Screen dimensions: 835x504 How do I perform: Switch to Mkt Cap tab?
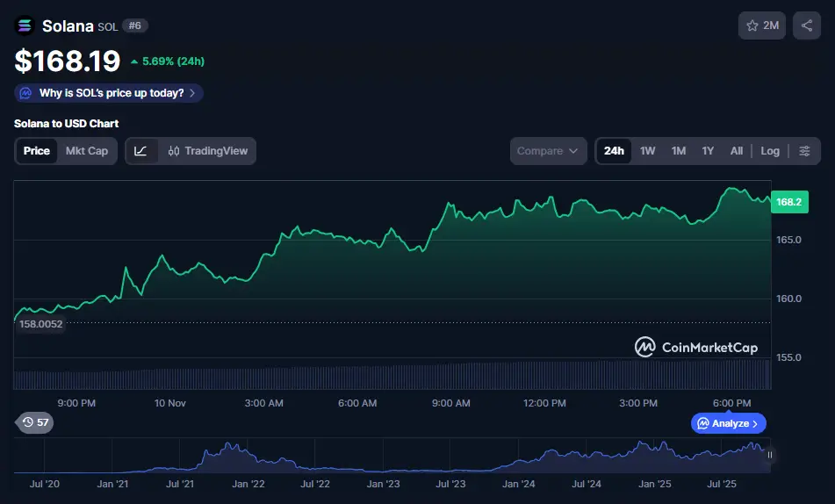click(x=87, y=151)
